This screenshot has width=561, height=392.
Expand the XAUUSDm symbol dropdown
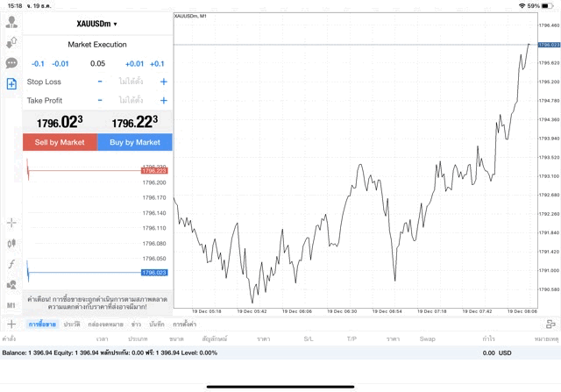(x=96, y=24)
